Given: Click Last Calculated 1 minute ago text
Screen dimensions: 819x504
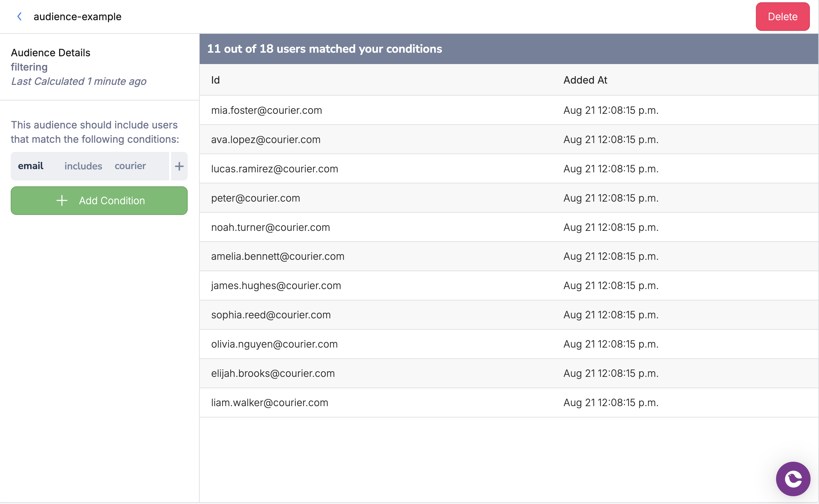Looking at the screenshot, I should [x=78, y=81].
